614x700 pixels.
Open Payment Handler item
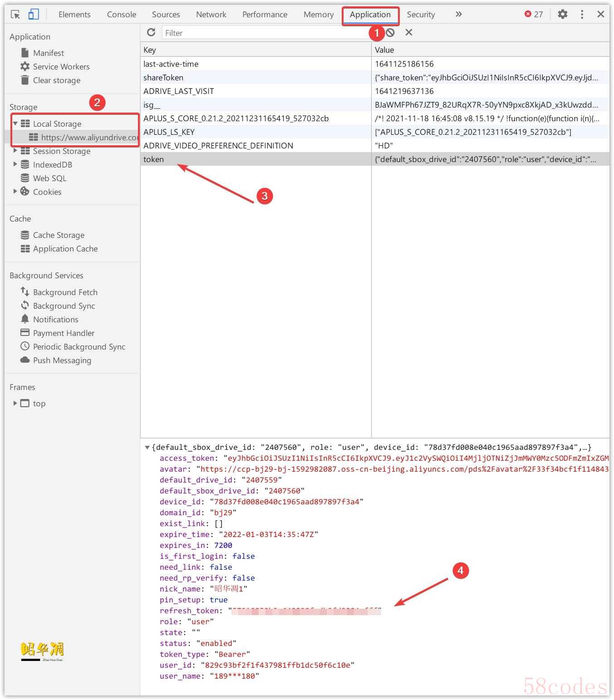tap(64, 333)
